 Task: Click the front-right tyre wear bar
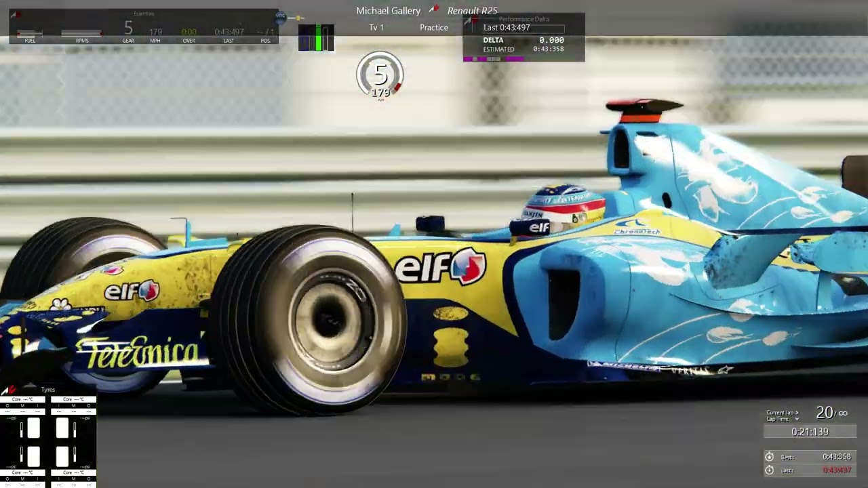(75, 430)
